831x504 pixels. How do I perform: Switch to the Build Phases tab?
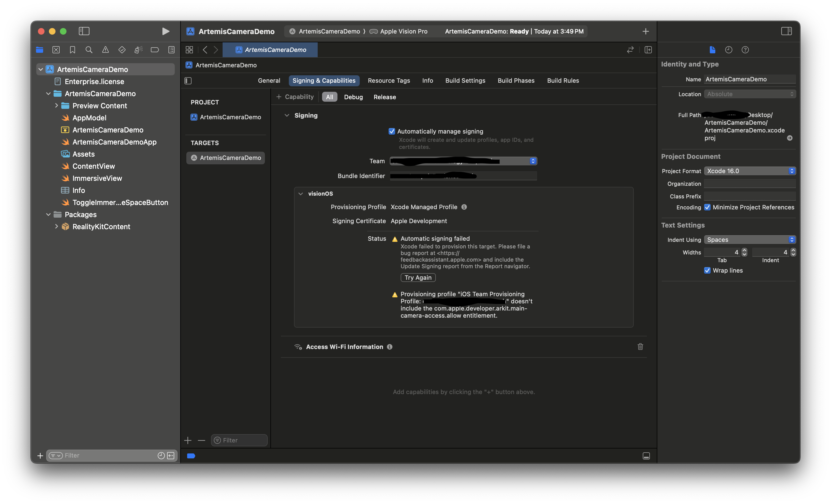tap(516, 81)
